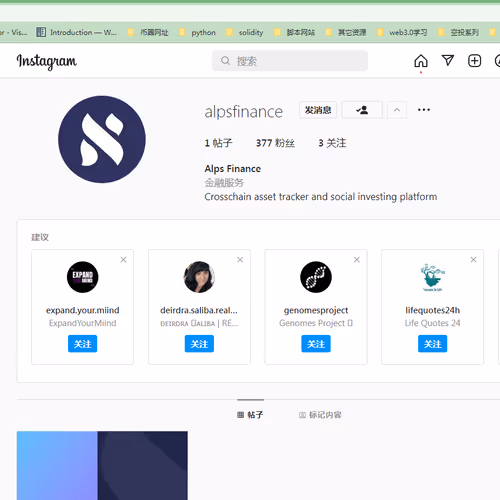Screen dimensions: 500x500
Task: Open the Instagram home feed icon
Action: click(x=421, y=61)
